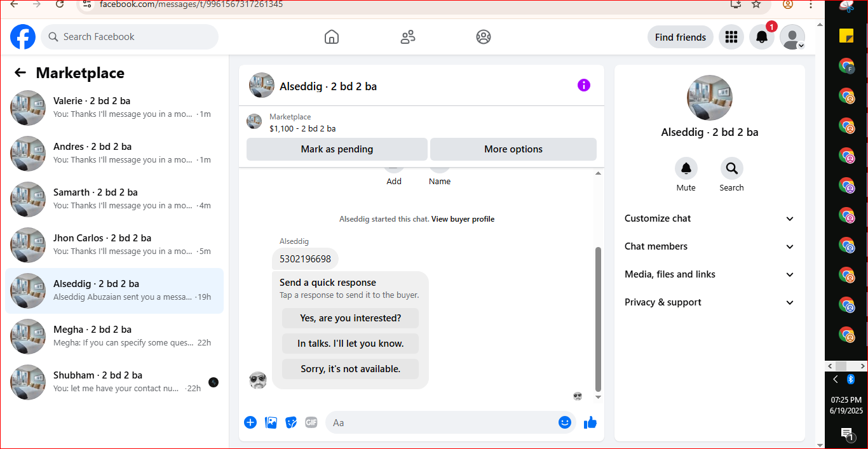868x449 pixels.
Task: Expand Customize chat section
Action: [710, 218]
